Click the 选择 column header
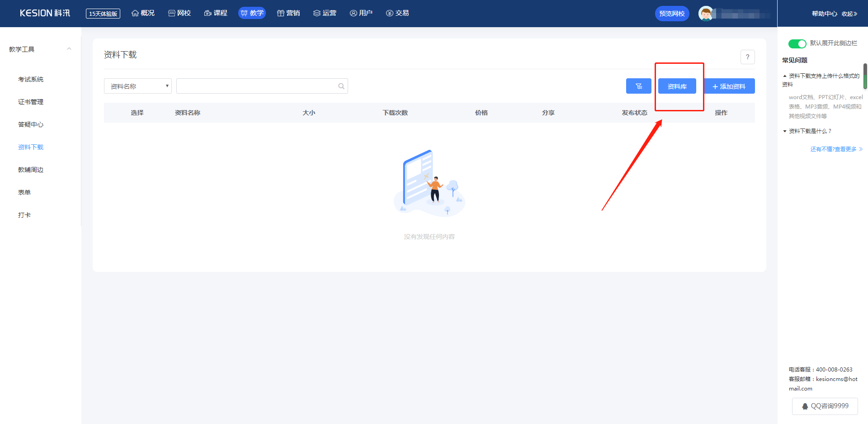Screen dimensions: 868x424 [x=137, y=113]
